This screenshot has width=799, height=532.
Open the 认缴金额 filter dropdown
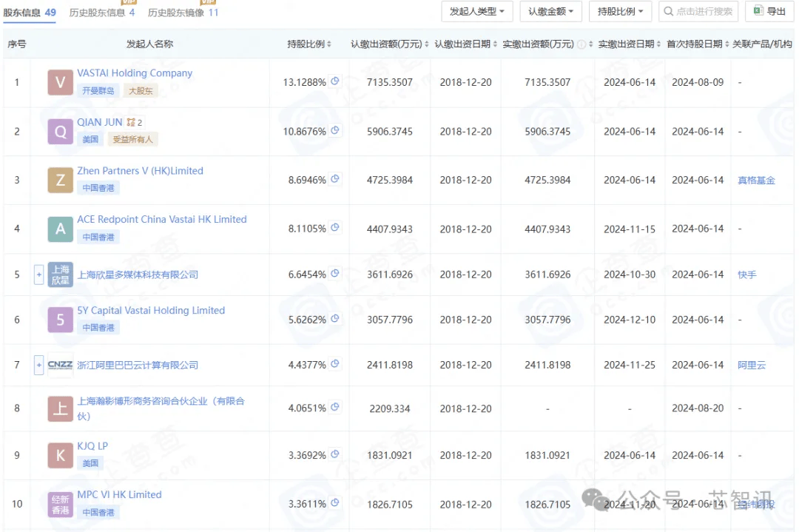[x=551, y=12]
